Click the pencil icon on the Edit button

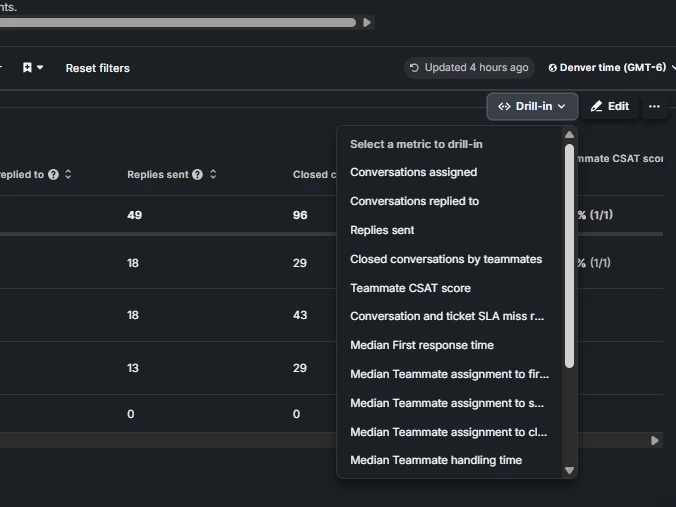point(596,106)
